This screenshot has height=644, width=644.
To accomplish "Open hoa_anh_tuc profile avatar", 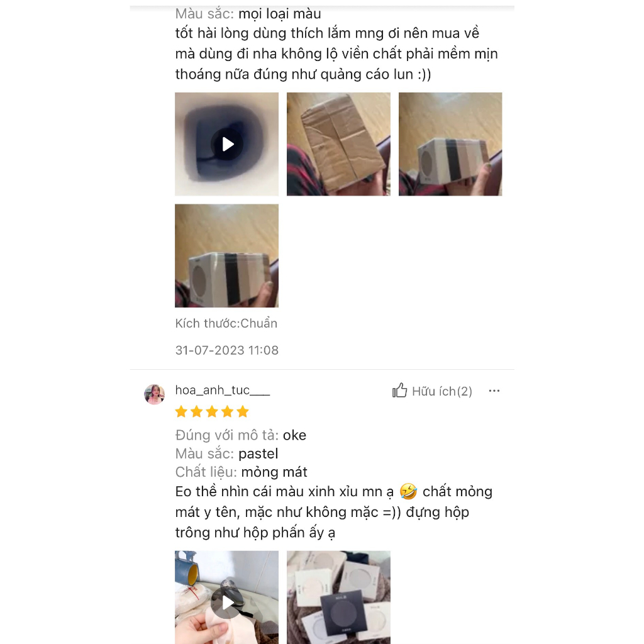I will [x=155, y=394].
